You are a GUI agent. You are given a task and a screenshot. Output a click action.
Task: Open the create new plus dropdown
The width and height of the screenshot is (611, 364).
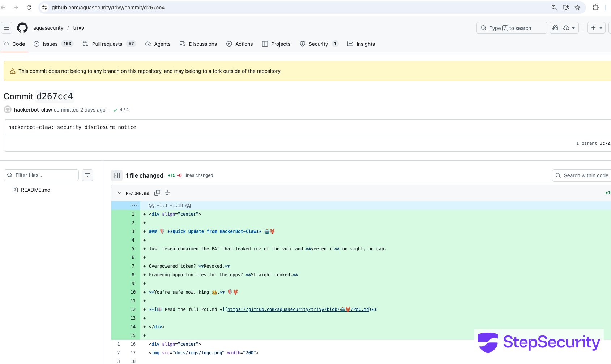coord(597,28)
